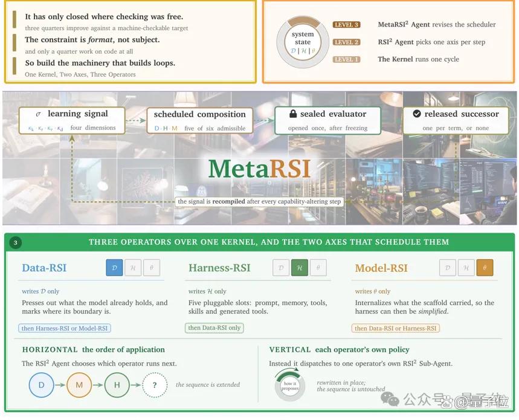This screenshot has height=420, width=519.
Task: Click the 'how it proposes' circular icon
Action: pos(289,386)
